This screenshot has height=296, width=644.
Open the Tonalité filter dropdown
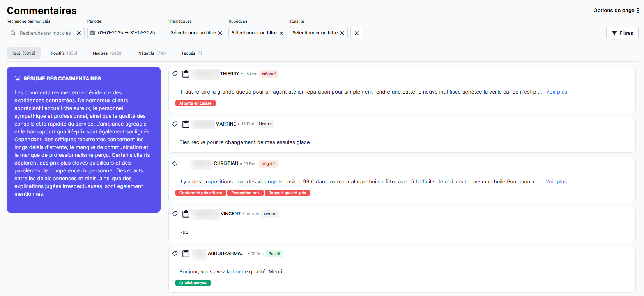315,33
